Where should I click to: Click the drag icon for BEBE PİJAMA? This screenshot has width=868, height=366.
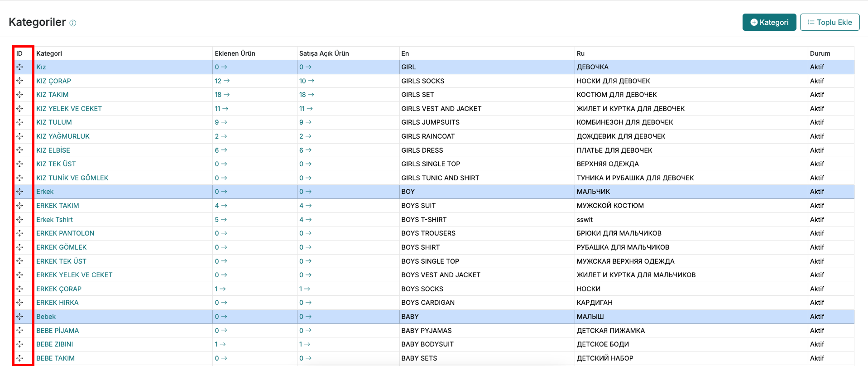(x=20, y=330)
